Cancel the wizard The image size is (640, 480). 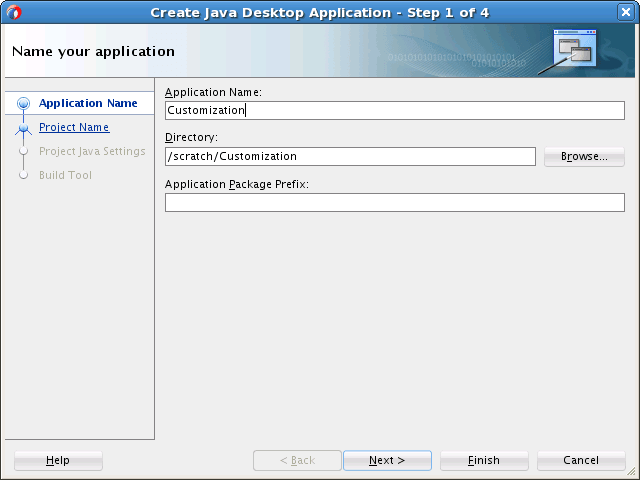click(x=581, y=460)
